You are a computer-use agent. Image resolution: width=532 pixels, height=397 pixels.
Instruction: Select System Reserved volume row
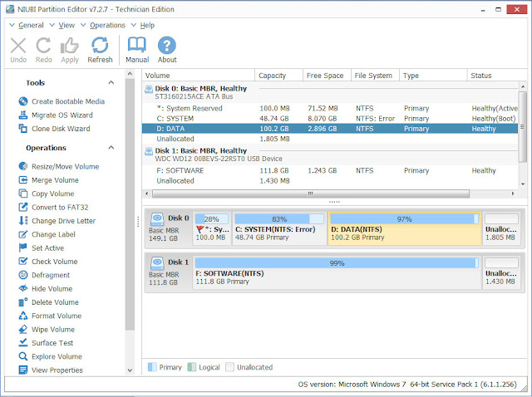click(330, 108)
